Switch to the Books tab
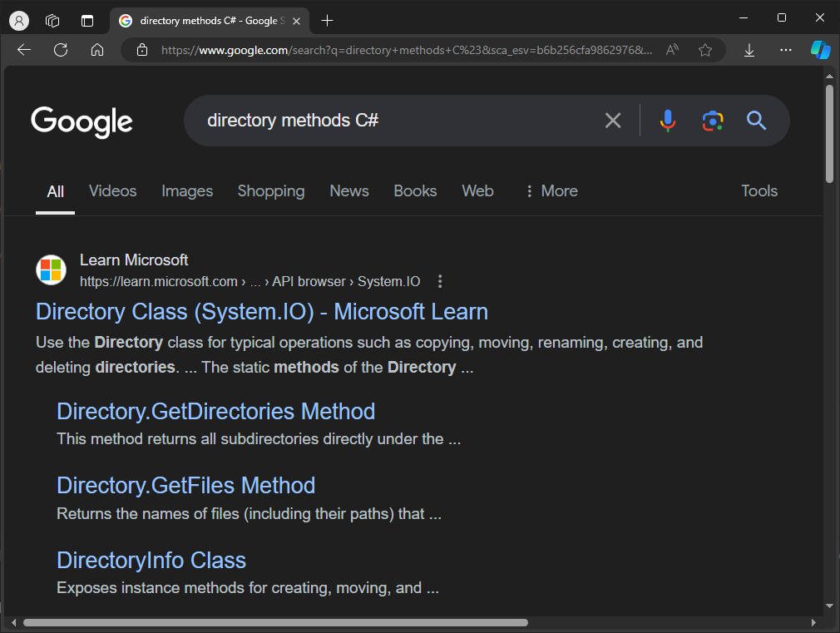This screenshot has height=633, width=840. click(415, 191)
